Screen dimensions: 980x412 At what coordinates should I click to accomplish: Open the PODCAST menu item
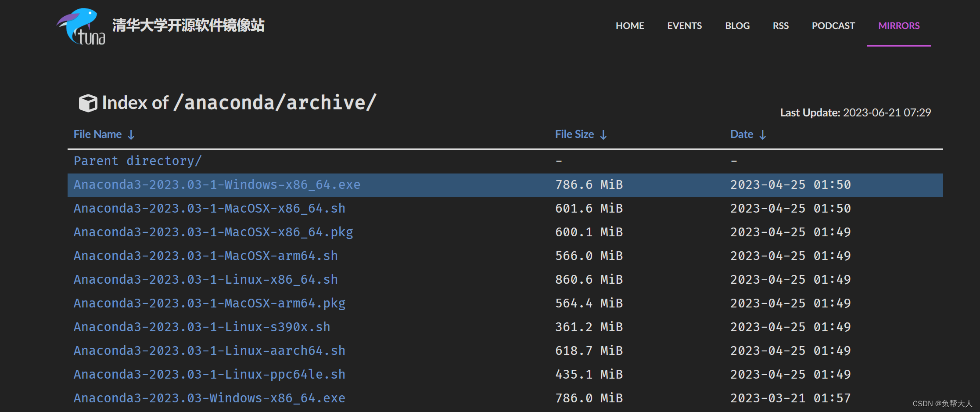(833, 26)
